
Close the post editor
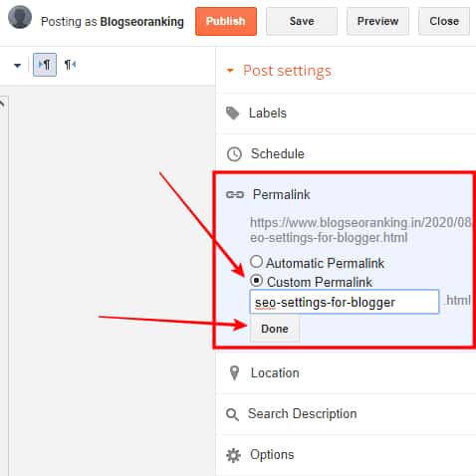tap(444, 21)
